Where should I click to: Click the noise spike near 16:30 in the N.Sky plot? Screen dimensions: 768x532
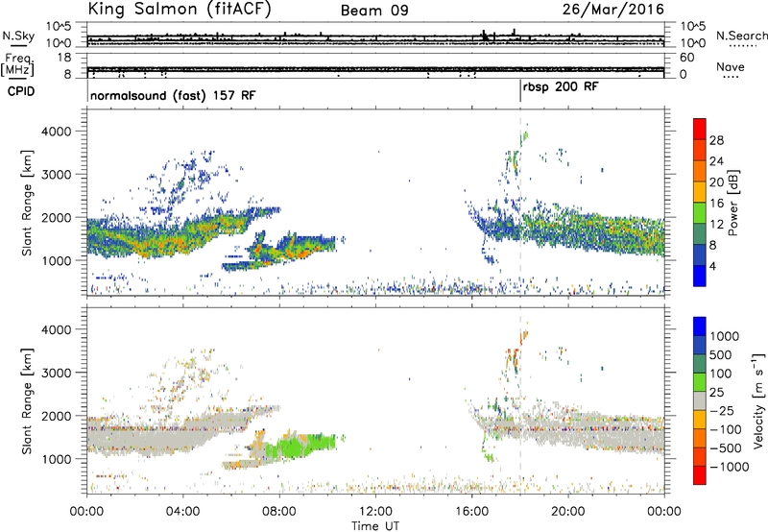click(485, 36)
